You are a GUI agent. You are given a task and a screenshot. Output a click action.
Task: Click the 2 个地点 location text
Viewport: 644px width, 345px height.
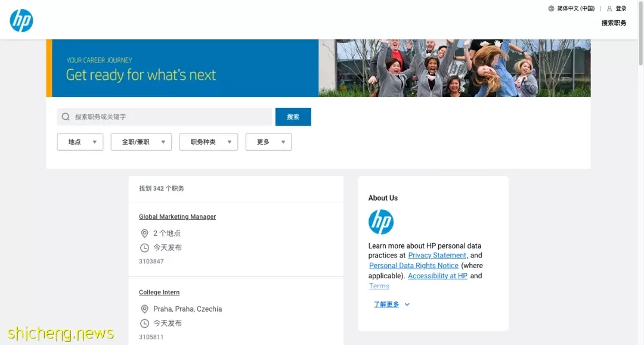coord(167,234)
